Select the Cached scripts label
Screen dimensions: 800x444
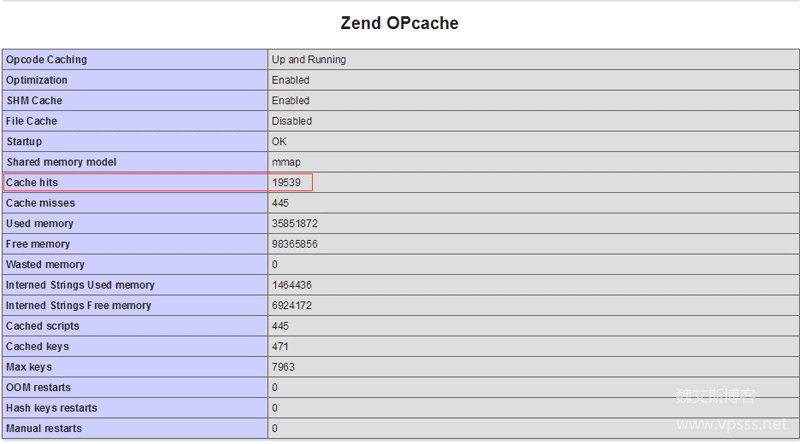[42, 326]
